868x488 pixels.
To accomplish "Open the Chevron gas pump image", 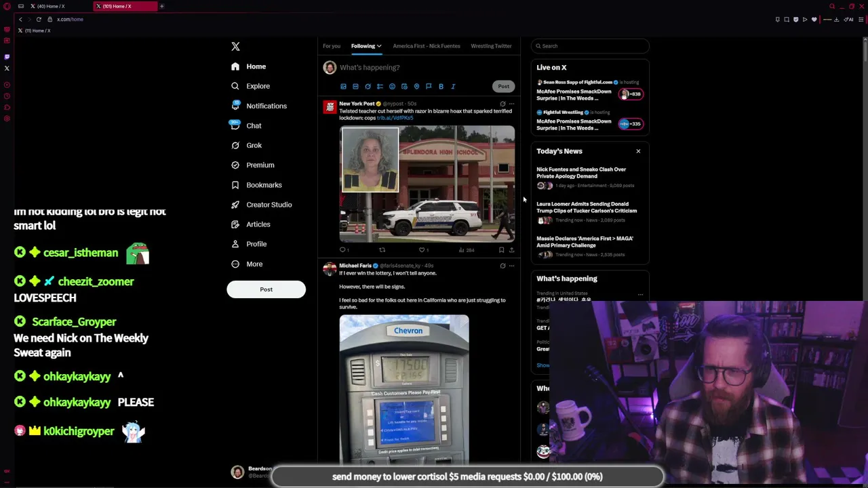I will [404, 388].
